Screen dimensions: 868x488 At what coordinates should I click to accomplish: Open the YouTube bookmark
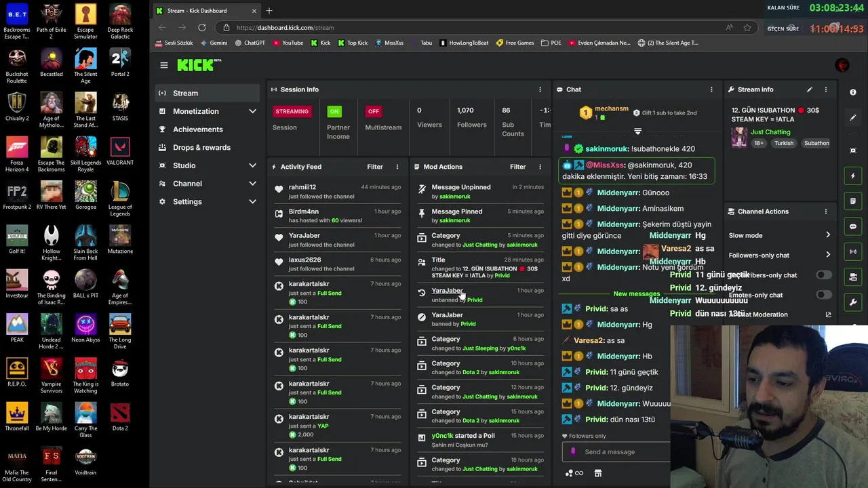[288, 43]
